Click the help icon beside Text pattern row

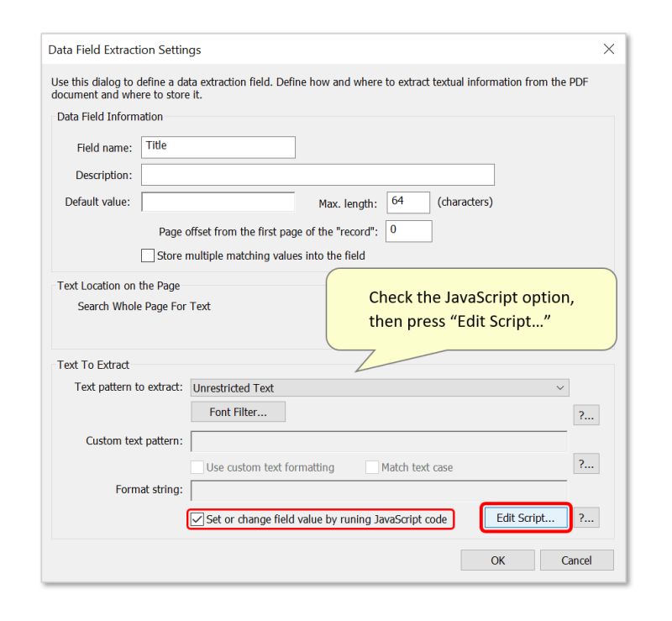587,414
